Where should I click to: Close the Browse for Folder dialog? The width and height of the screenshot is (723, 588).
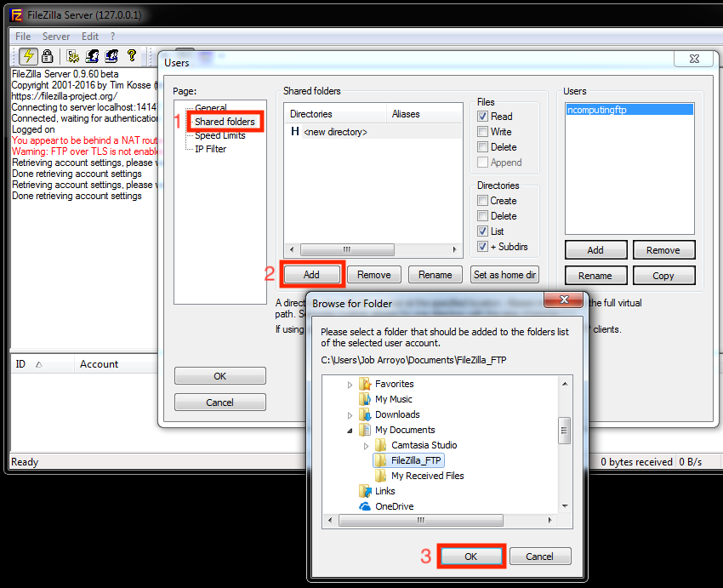click(563, 300)
